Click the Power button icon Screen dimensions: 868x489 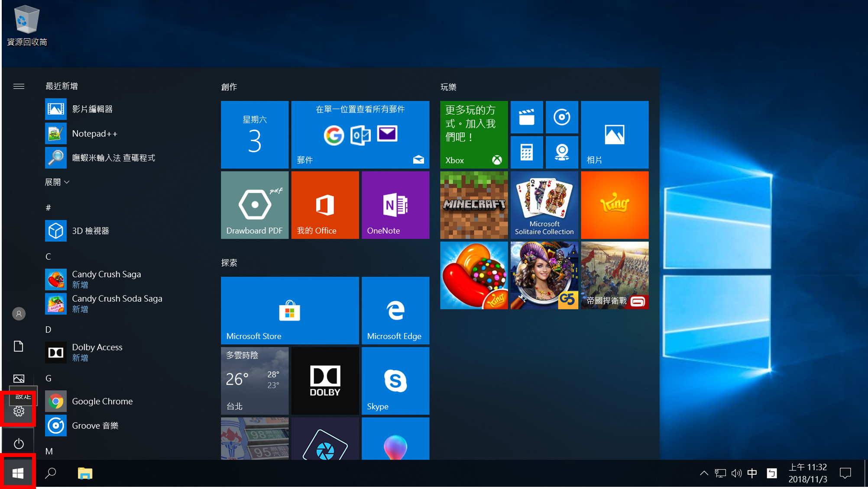(19, 444)
